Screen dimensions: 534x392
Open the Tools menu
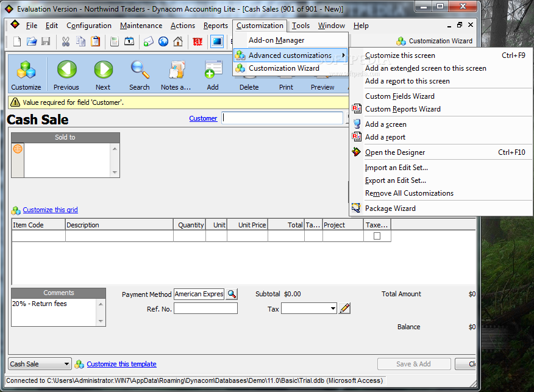301,26
